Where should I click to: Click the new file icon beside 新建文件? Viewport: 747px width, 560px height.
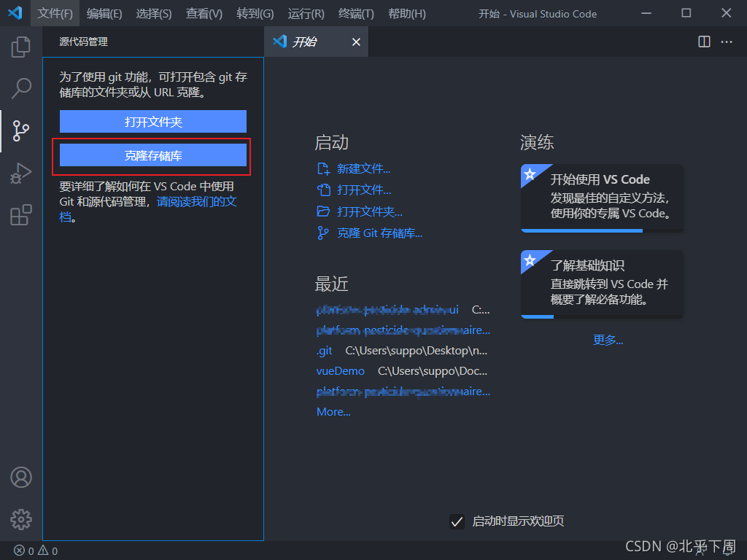(323, 168)
